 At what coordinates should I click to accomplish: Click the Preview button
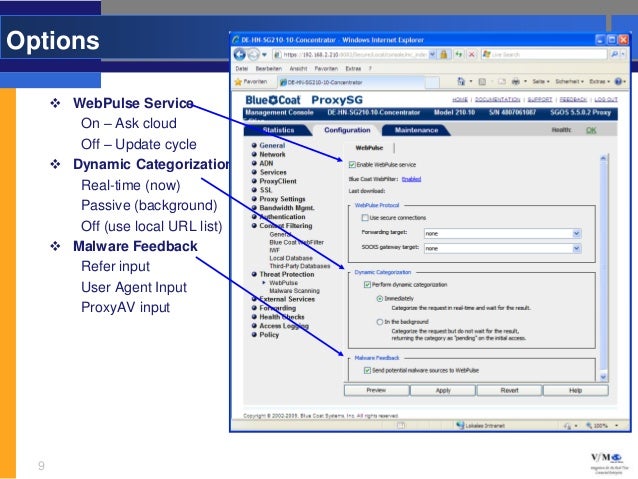376,390
